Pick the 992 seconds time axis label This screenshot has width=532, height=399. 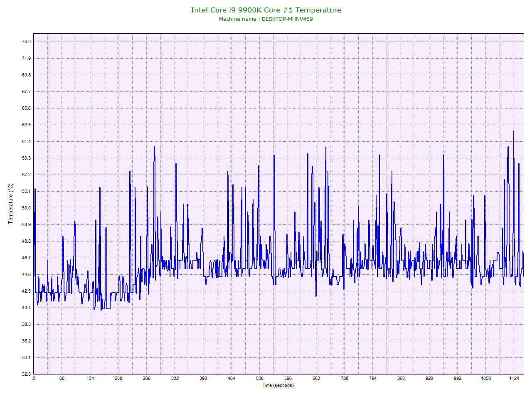click(458, 378)
